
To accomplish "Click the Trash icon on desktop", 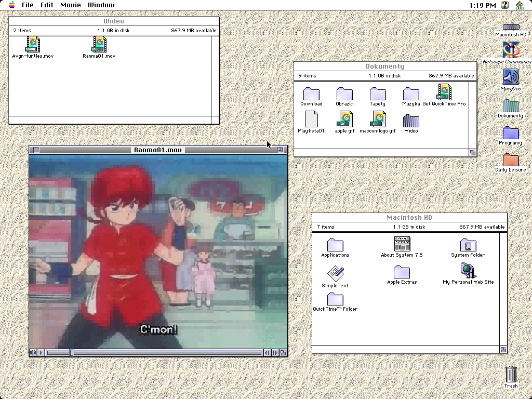I will 511,374.
